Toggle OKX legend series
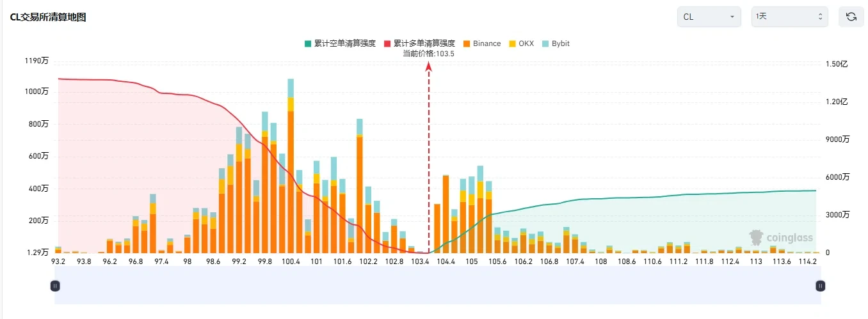The width and height of the screenshot is (868, 319). [x=521, y=43]
